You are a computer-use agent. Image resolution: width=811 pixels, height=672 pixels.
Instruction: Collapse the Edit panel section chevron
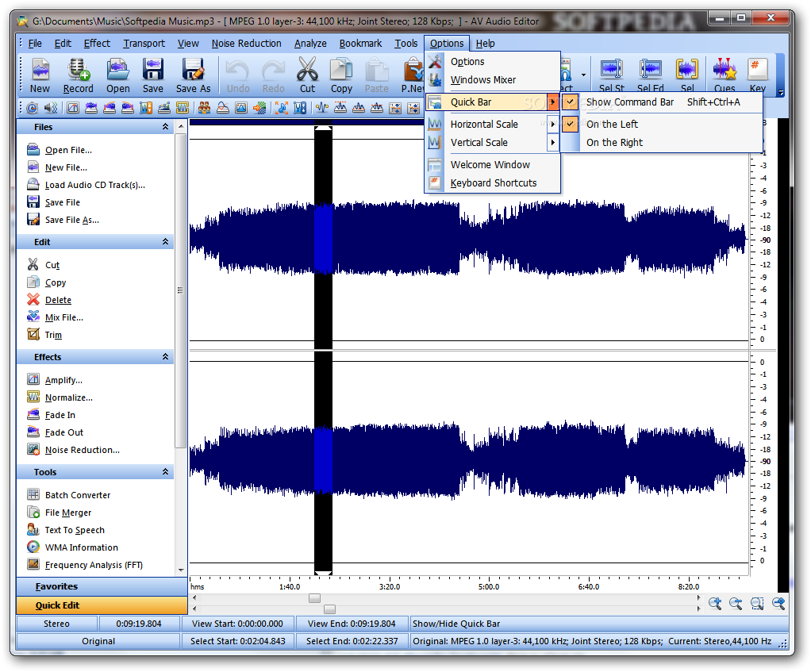[166, 241]
